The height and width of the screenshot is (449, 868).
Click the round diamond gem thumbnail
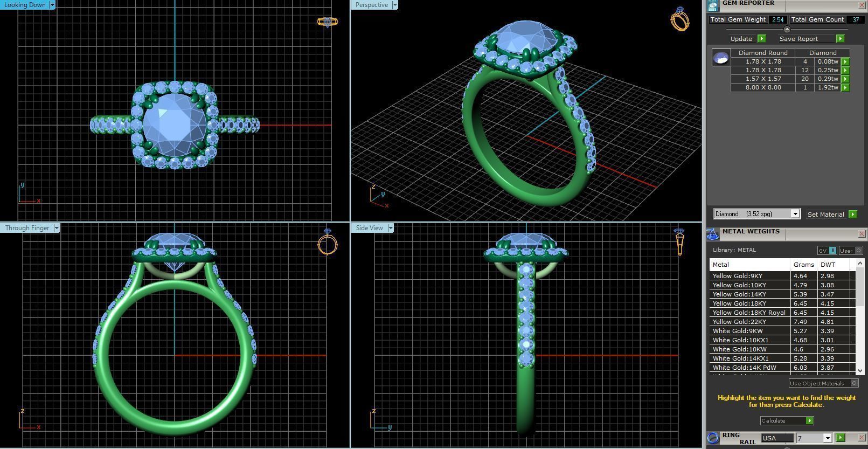721,57
